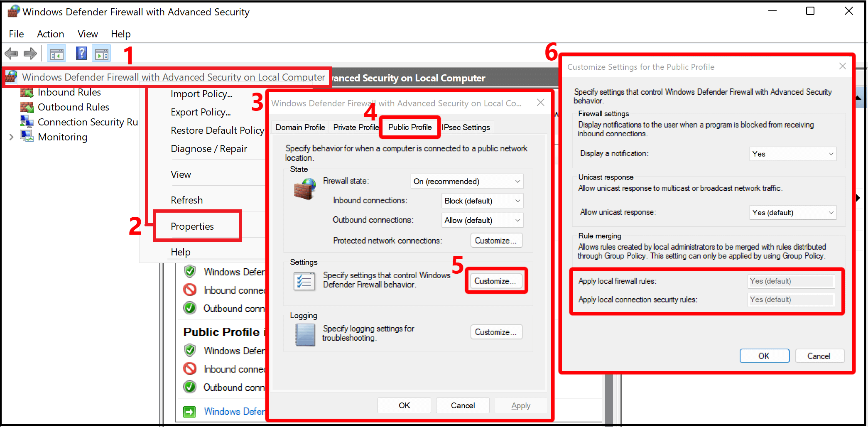Image resolution: width=868 pixels, height=427 pixels.
Task: Click OK in Customize Settings dialog
Action: tap(764, 356)
